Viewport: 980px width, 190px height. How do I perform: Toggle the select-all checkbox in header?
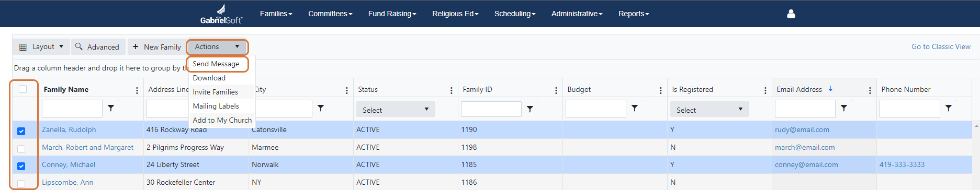22,89
